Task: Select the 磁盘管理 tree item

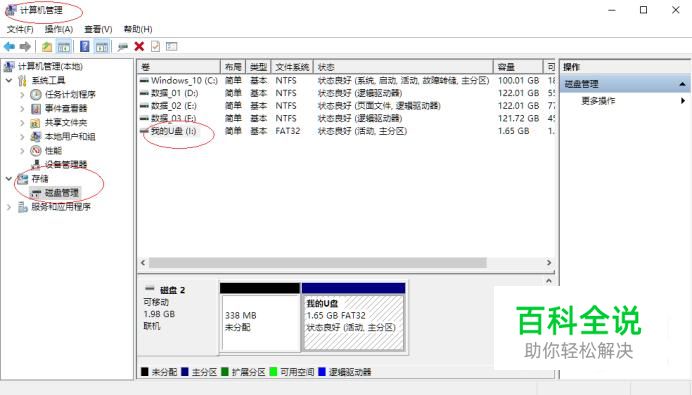Action: point(61,193)
